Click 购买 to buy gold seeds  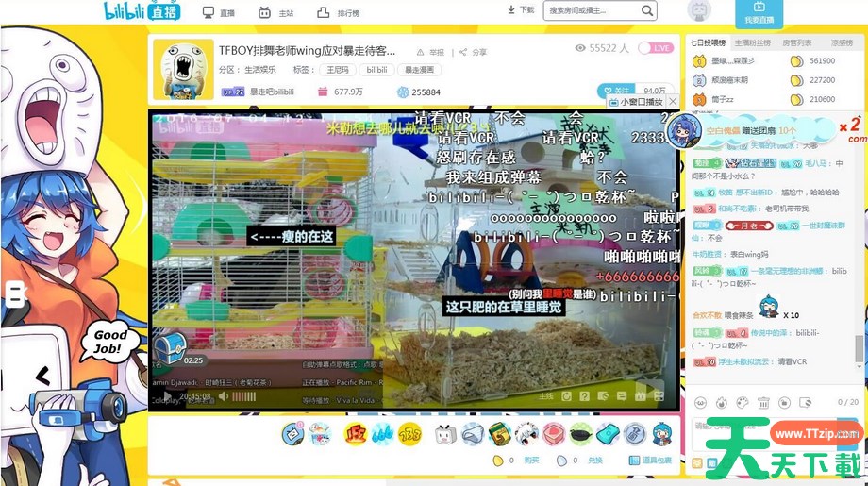point(531,460)
